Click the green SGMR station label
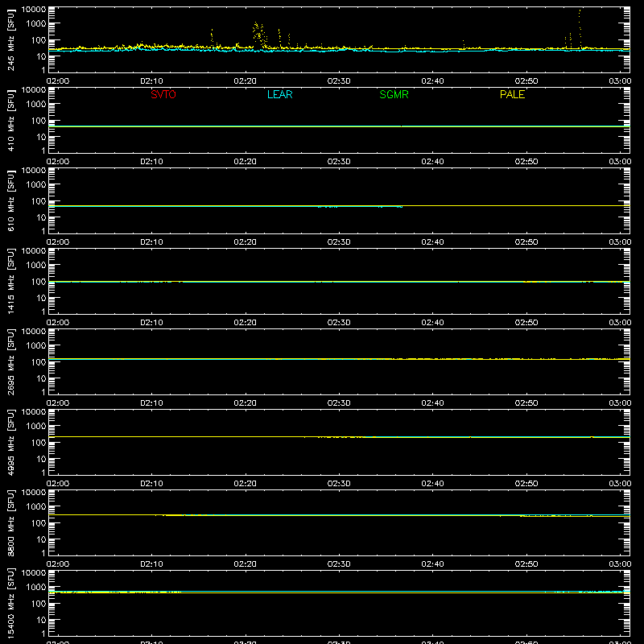The width and height of the screenshot is (644, 644). (394, 94)
